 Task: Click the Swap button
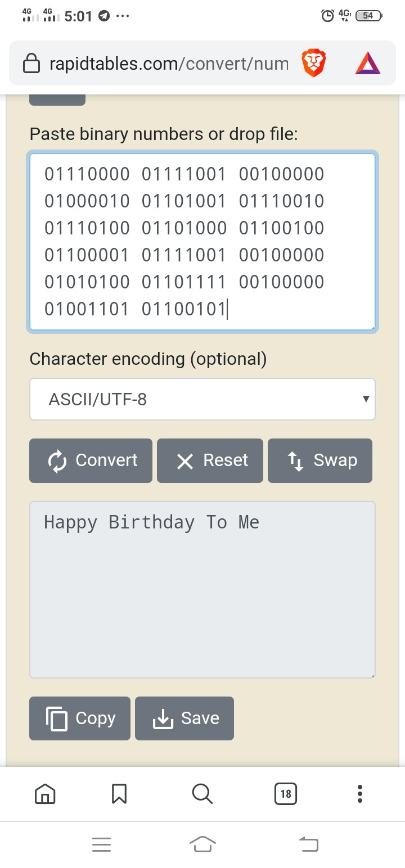click(x=320, y=460)
